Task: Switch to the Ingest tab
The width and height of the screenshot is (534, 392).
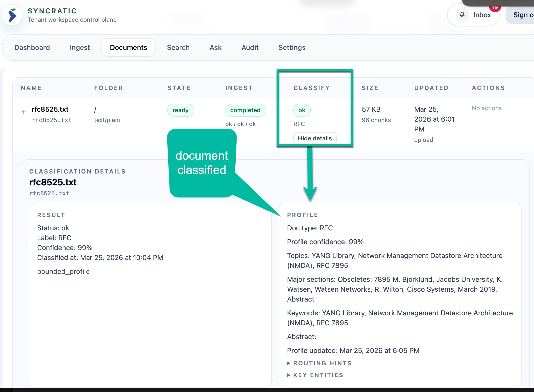Action: point(80,47)
